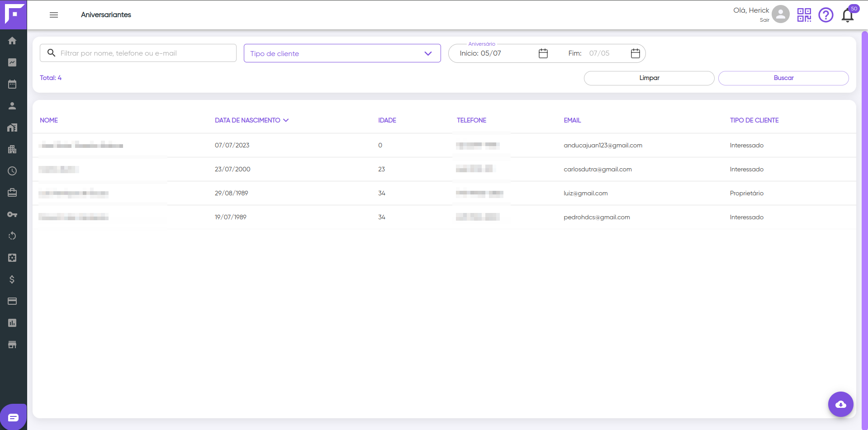
Task: Open the briefcase sidebar icon
Action: point(12,193)
